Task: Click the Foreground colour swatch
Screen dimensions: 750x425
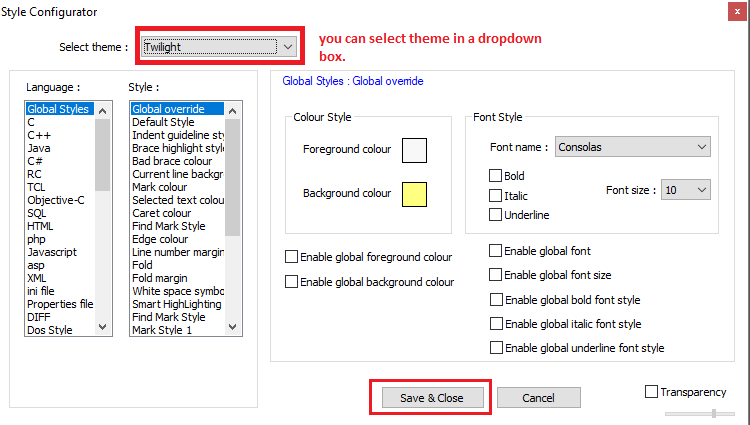Action: click(x=414, y=150)
